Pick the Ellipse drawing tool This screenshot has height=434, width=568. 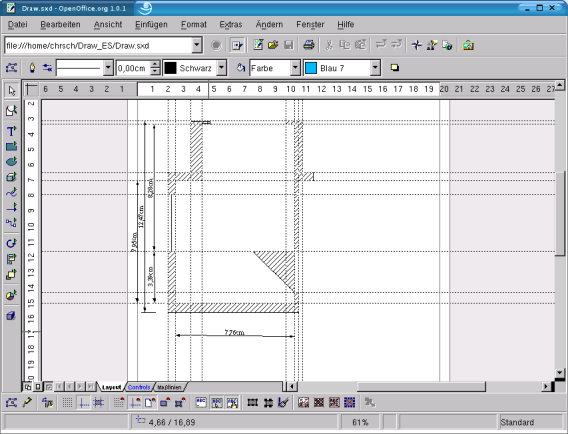[x=12, y=162]
